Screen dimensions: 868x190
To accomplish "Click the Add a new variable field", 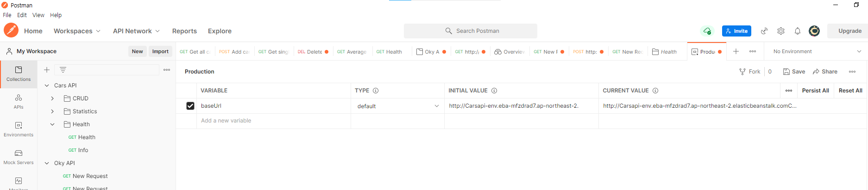I will (x=273, y=121).
